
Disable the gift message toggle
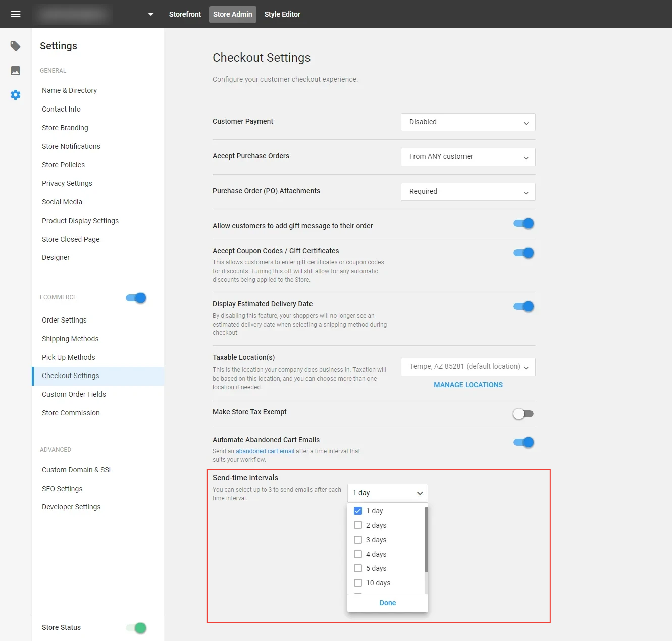click(x=524, y=223)
